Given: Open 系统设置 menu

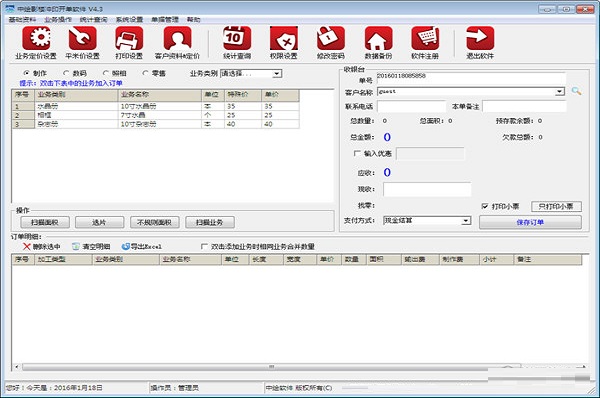Looking at the screenshot, I should tap(129, 20).
